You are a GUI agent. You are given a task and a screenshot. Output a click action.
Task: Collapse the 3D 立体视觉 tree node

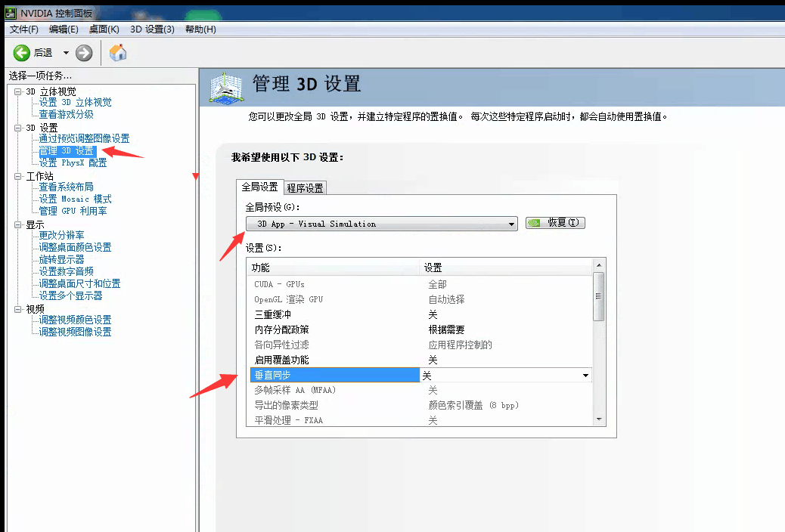click(18, 91)
